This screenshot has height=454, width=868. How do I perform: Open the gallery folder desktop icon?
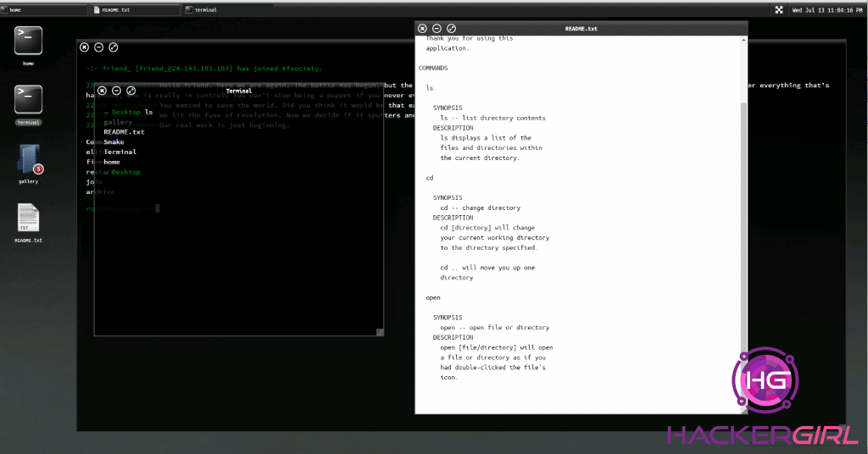[29, 159]
